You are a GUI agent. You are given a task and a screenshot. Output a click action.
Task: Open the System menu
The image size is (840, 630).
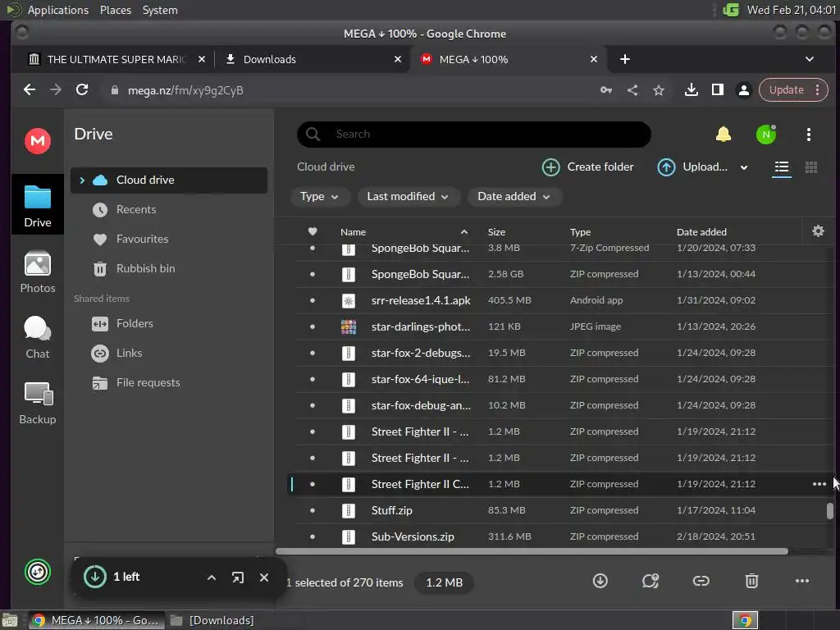coord(160,10)
